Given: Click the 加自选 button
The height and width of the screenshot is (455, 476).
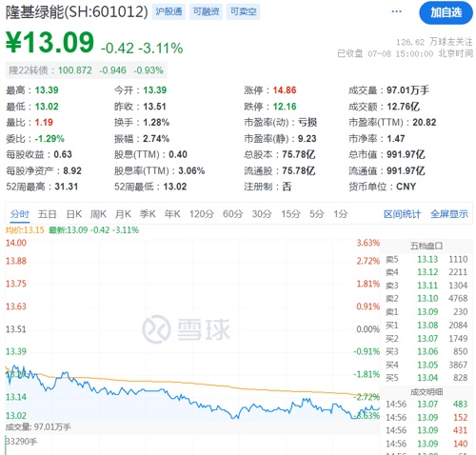Looking at the screenshot, I should pyautogui.click(x=446, y=12).
